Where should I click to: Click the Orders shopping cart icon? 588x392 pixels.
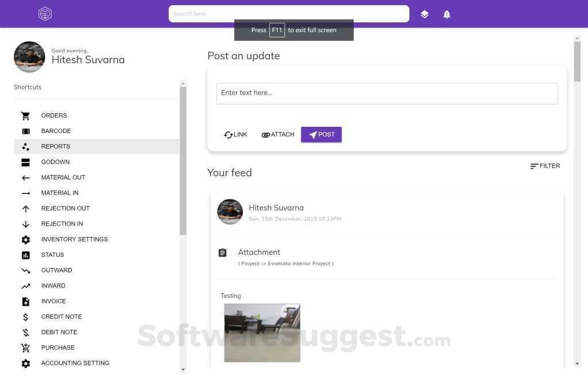pos(26,116)
